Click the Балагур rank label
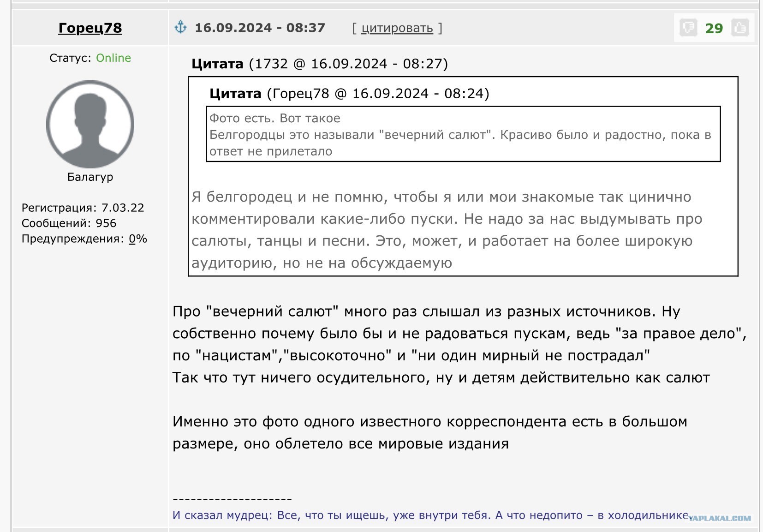Screen dimensions: 763x532 point(90,177)
